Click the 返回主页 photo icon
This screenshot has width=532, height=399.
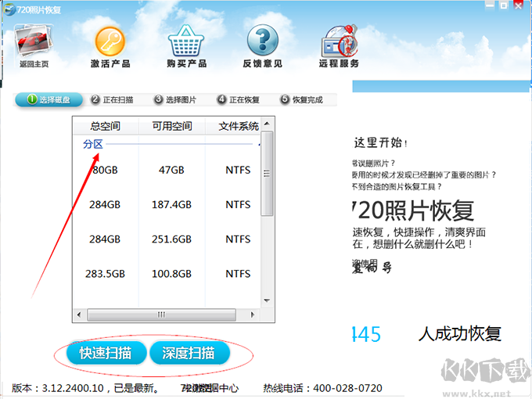pyautogui.click(x=34, y=41)
